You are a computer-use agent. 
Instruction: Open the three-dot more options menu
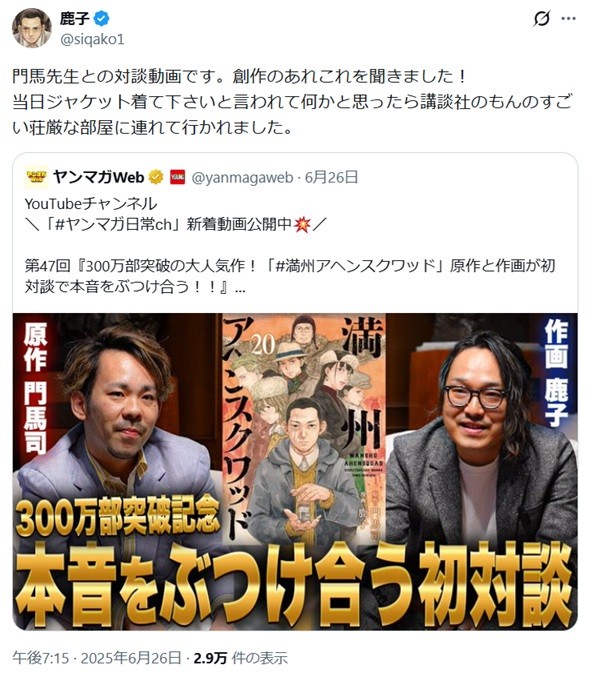point(568,18)
